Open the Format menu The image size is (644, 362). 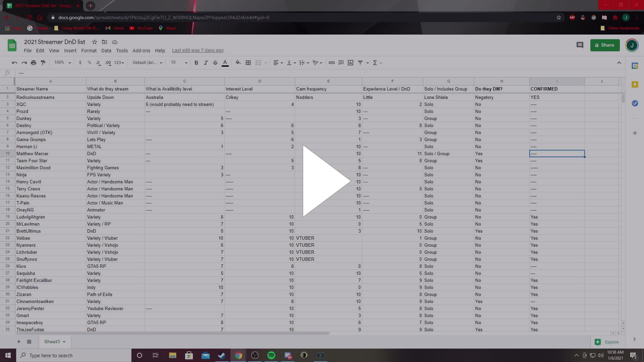click(89, 51)
